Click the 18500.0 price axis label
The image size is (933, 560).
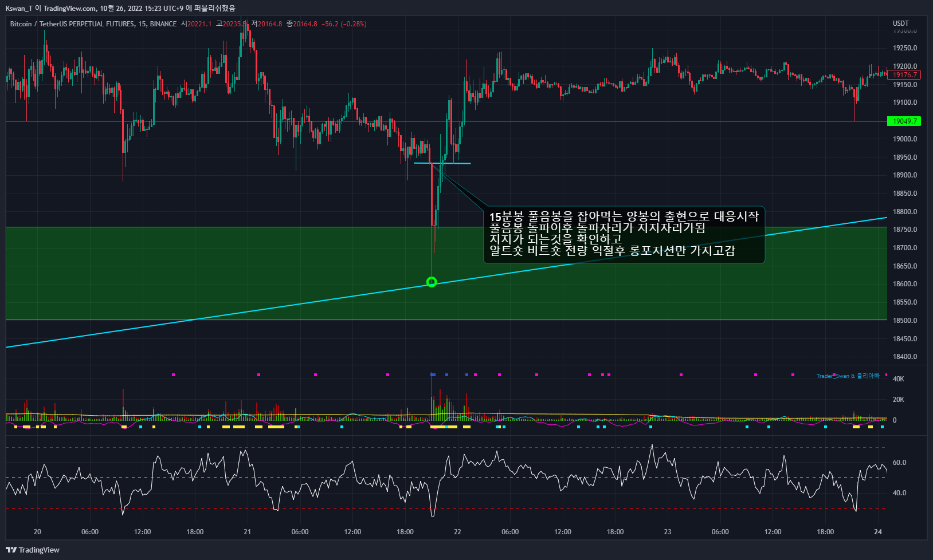[x=905, y=321]
